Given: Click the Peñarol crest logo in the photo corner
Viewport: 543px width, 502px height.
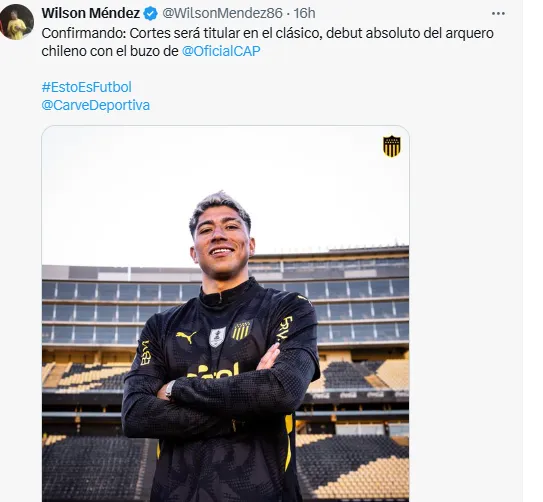Looking at the screenshot, I should coord(392,146).
